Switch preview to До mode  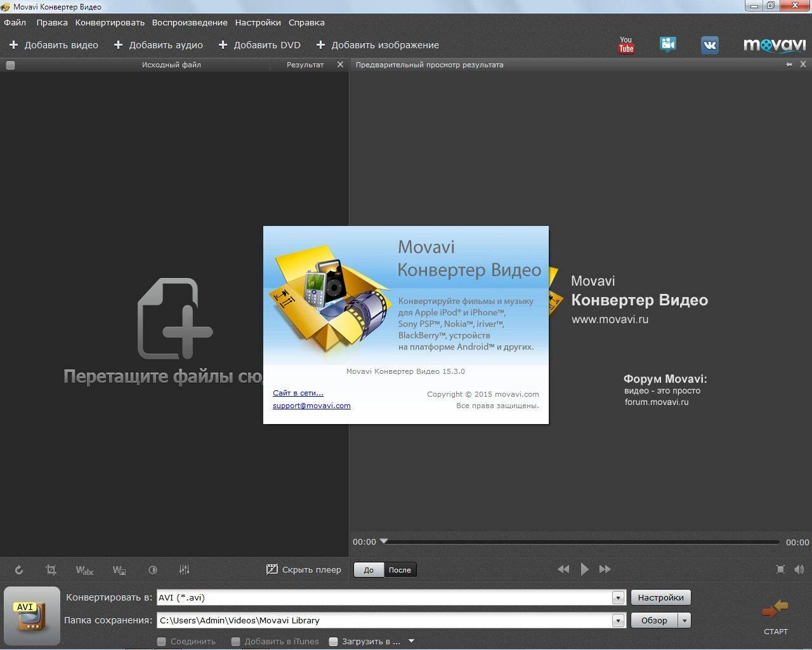(369, 570)
